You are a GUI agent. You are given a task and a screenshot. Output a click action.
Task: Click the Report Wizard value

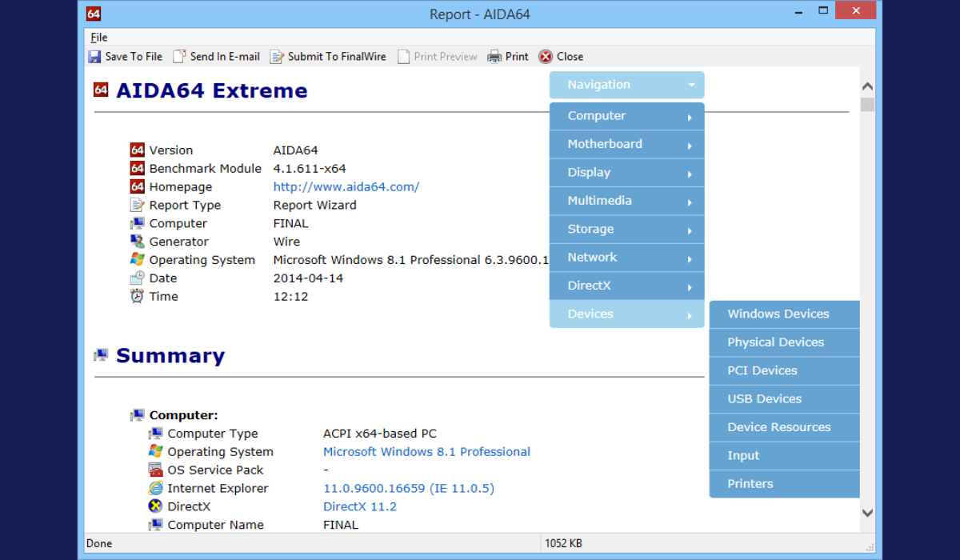point(315,205)
